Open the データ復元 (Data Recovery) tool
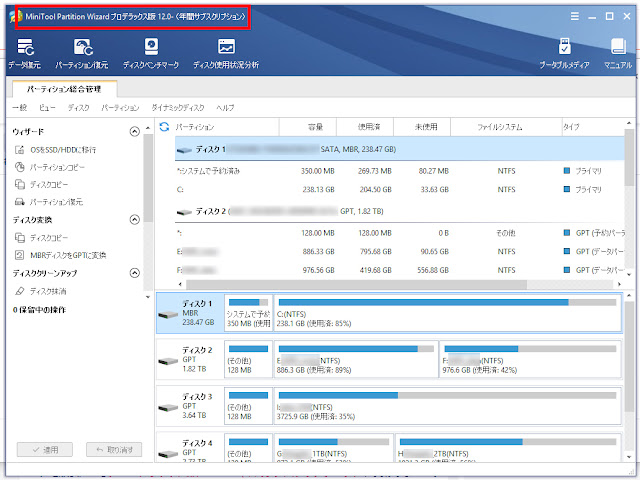This screenshot has width=640, height=480. tap(25, 53)
